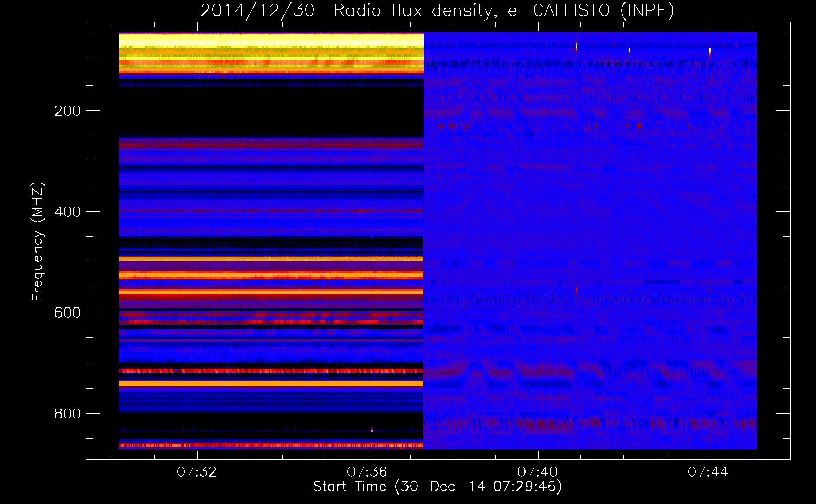Click the '800' frequency tick label
The width and height of the screenshot is (816, 504).
click(68, 414)
